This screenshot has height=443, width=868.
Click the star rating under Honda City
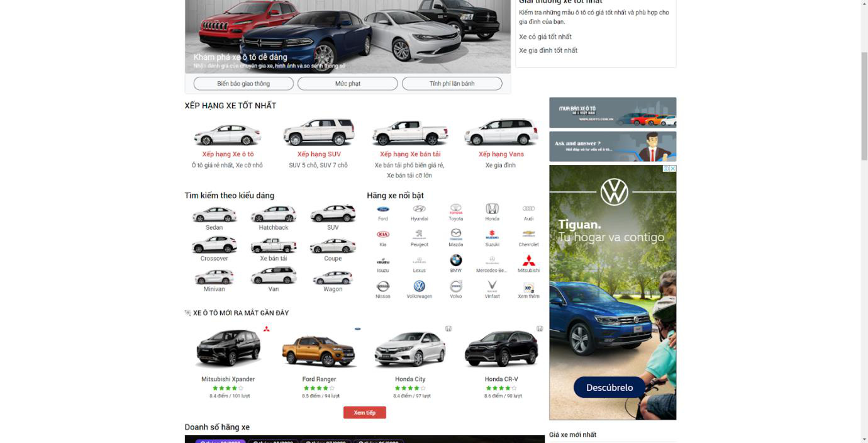pyautogui.click(x=410, y=388)
